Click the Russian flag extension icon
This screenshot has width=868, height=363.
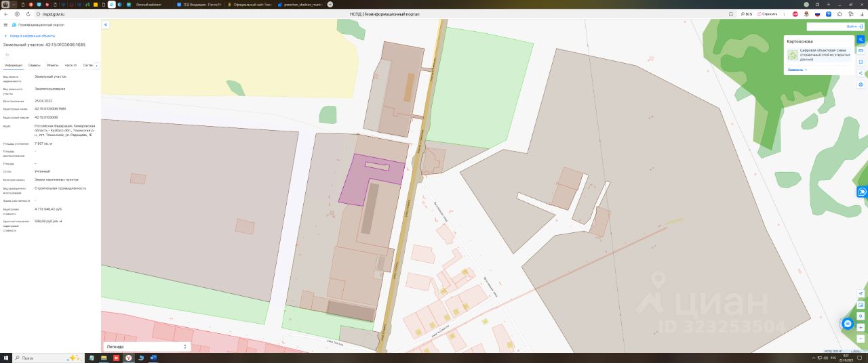point(817,14)
